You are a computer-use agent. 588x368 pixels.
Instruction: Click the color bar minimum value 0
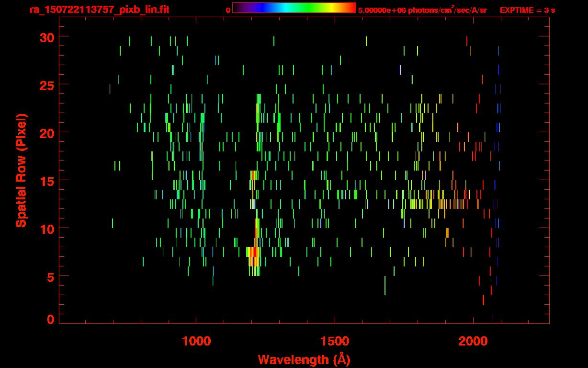point(228,10)
